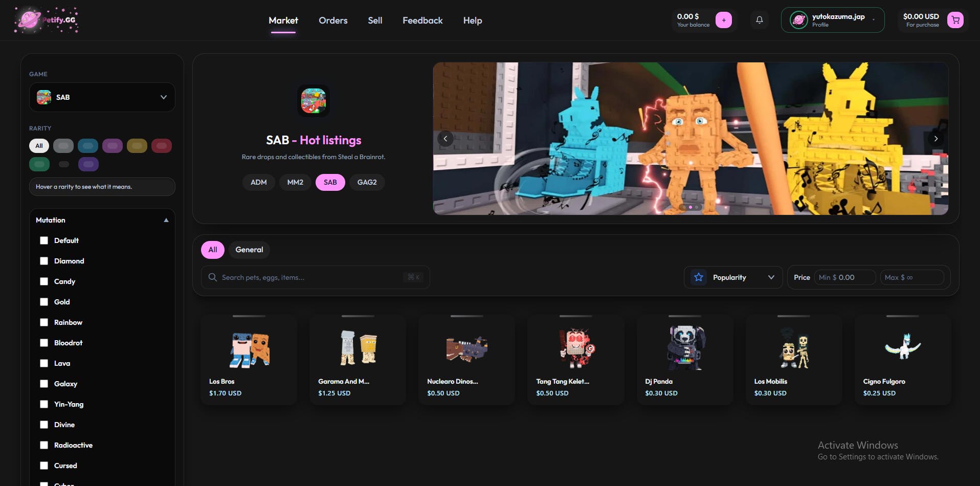Screen dimensions: 980x486
Task: Go to previous banner slide arrow
Action: click(x=446, y=139)
